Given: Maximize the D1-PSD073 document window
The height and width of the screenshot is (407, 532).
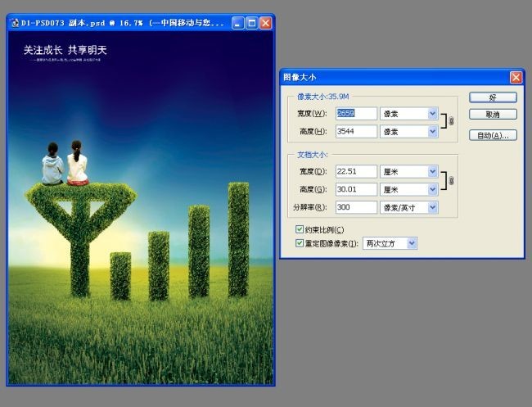Looking at the screenshot, I should click(252, 23).
